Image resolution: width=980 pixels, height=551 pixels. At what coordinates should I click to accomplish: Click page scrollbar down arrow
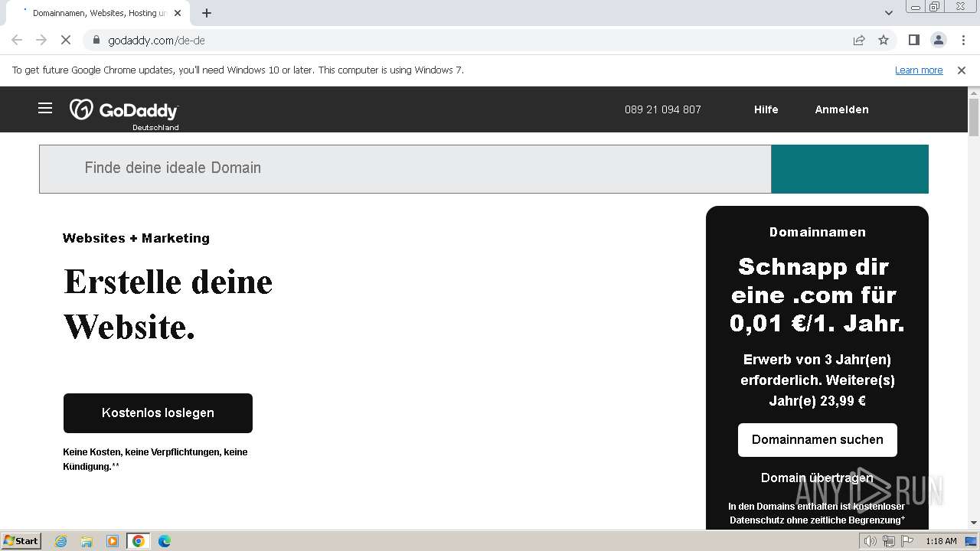pos(974,523)
